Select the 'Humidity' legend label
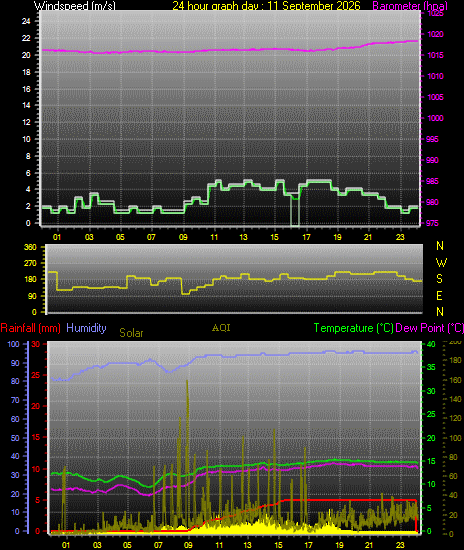The width and height of the screenshot is (464, 550). point(86,328)
